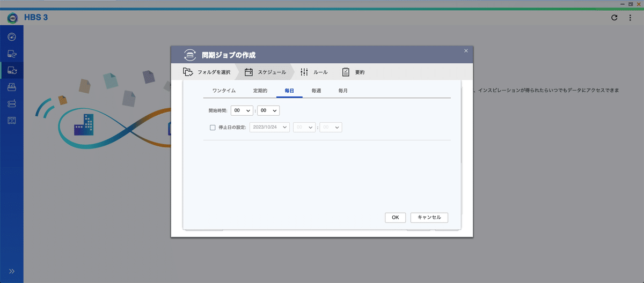The width and height of the screenshot is (644, 283).
Task: Open the Sync sidebar icon
Action: pos(12,70)
